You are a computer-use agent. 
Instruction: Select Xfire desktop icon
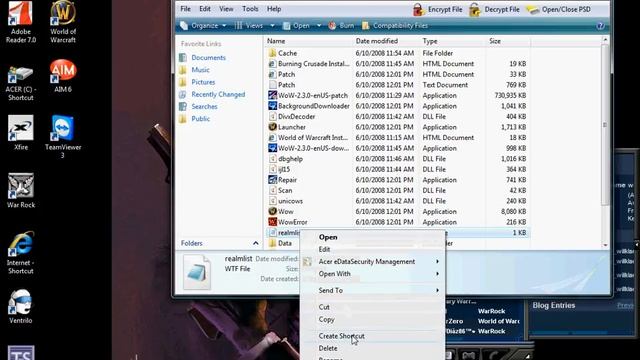point(21,133)
